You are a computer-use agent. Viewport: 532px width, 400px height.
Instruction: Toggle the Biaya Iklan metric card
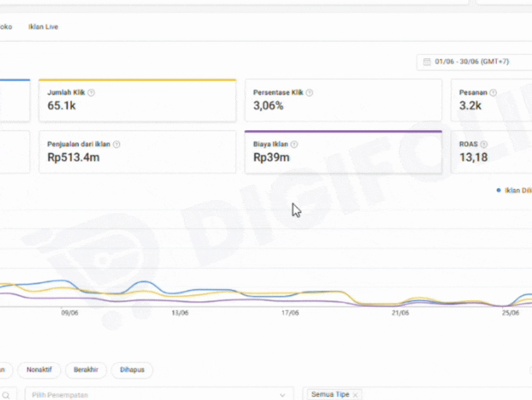343,152
